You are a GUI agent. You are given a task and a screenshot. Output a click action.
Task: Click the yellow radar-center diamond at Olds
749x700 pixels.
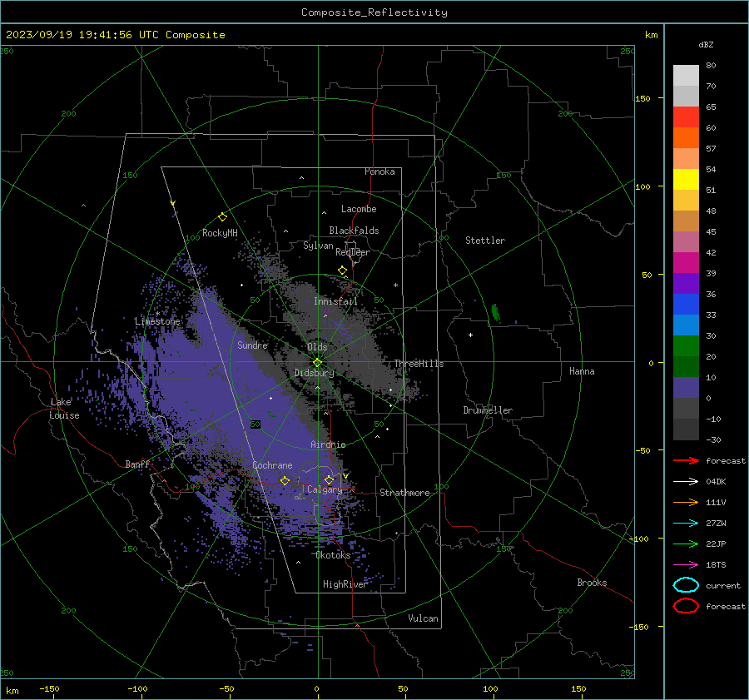coord(317,363)
